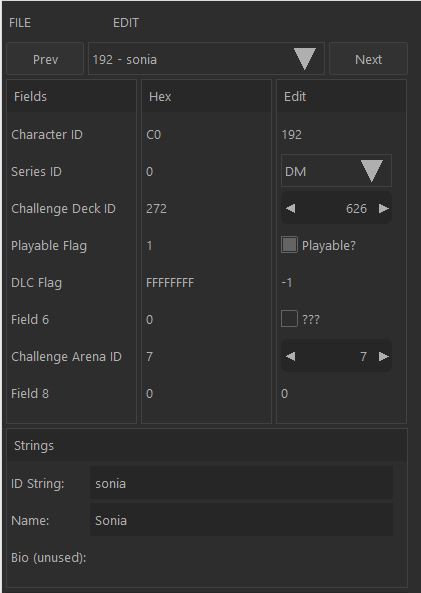The image size is (421, 593).
Task: Click the Challenge Deck ID value 626
Action: (356, 208)
